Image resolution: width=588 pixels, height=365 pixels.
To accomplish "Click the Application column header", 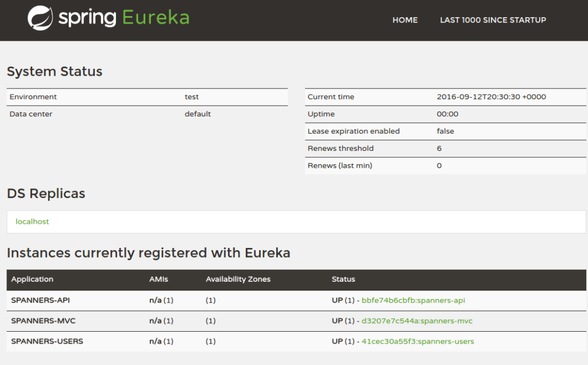I will [32, 279].
